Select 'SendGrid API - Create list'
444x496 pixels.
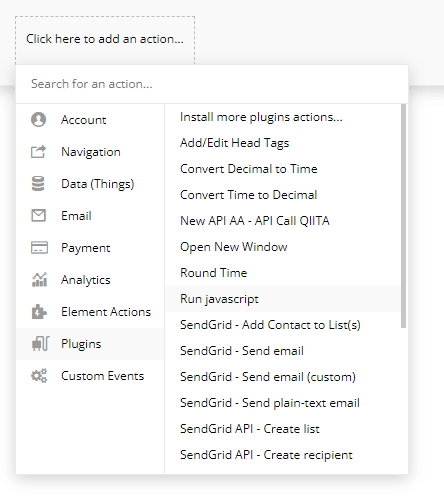click(x=250, y=429)
